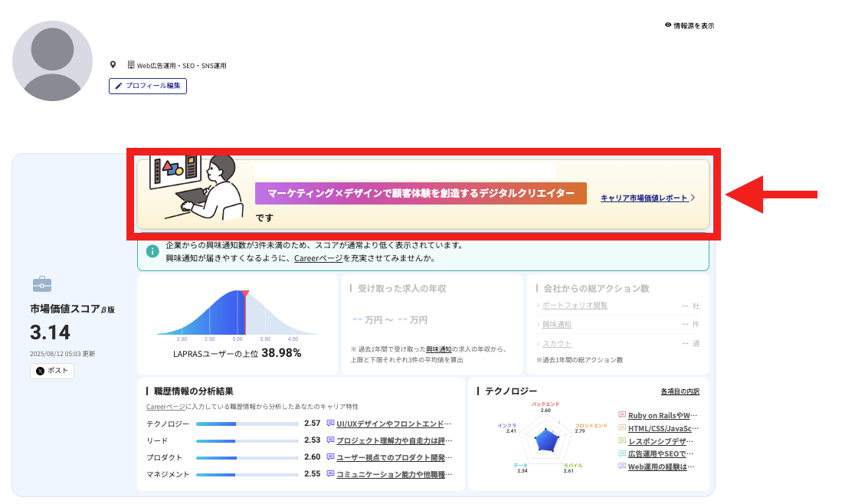842x504 pixels.
Task: Toggle 情報源を表示 eye icon
Action: pyautogui.click(x=668, y=25)
